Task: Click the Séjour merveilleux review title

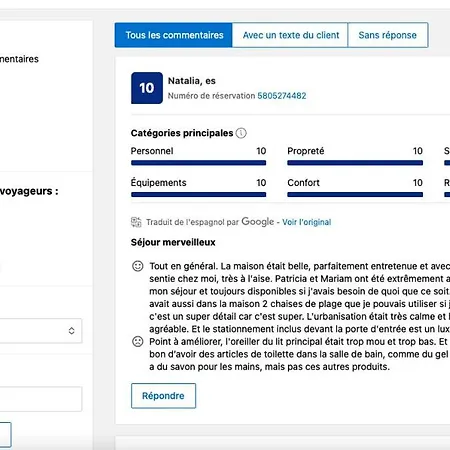Action: pyautogui.click(x=173, y=242)
